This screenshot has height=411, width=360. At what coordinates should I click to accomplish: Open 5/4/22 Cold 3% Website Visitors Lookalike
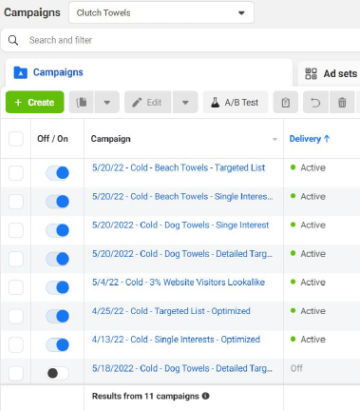[x=178, y=282]
